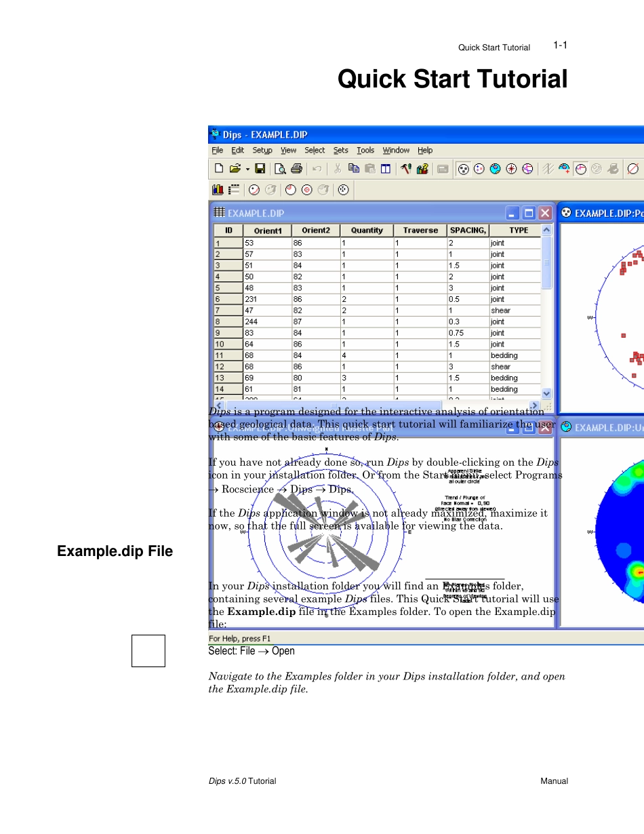This screenshot has width=644, height=834.
Task: Select the Rosette Plot toolbar icon
Action: click(x=512, y=169)
